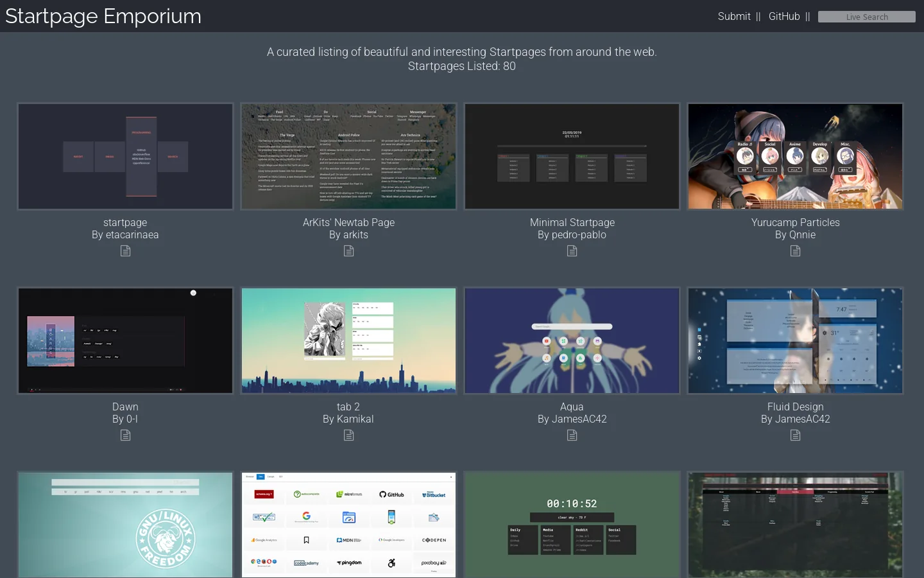Click the 'tab 2' title text

pyautogui.click(x=348, y=407)
